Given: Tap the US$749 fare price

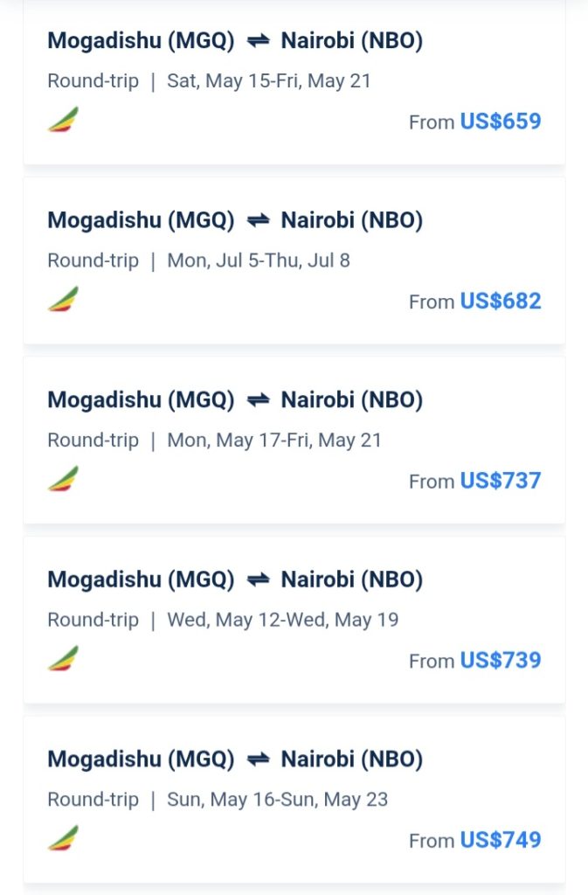Looking at the screenshot, I should [500, 840].
